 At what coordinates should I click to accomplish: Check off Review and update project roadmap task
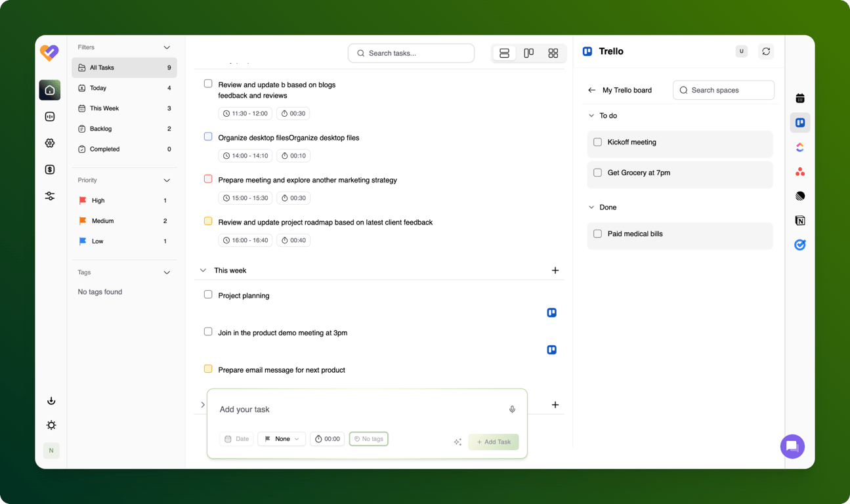tap(208, 222)
